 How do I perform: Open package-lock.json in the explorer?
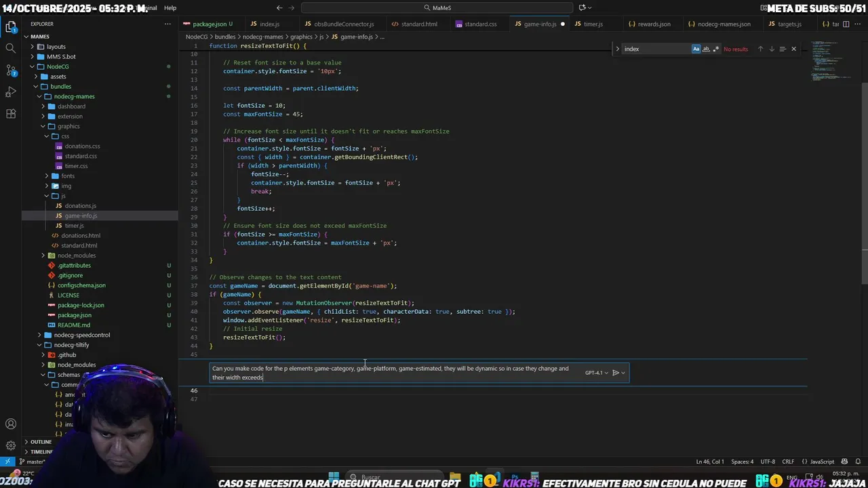[x=81, y=305]
